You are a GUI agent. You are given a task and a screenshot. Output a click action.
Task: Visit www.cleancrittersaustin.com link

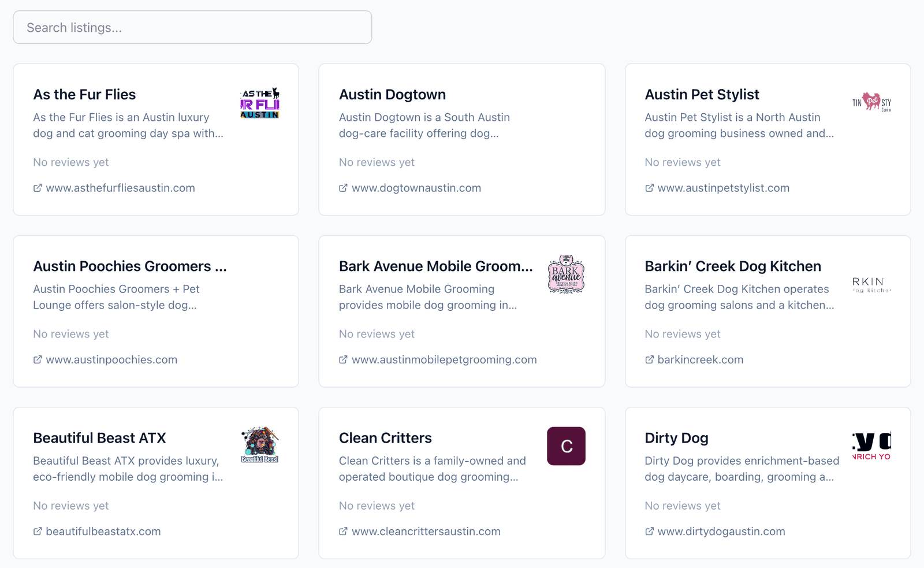[426, 531]
